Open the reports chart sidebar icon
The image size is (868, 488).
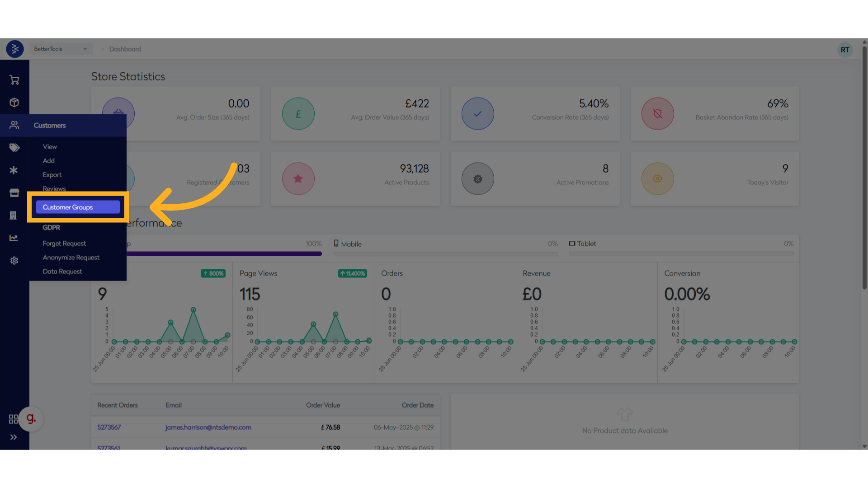(14, 238)
